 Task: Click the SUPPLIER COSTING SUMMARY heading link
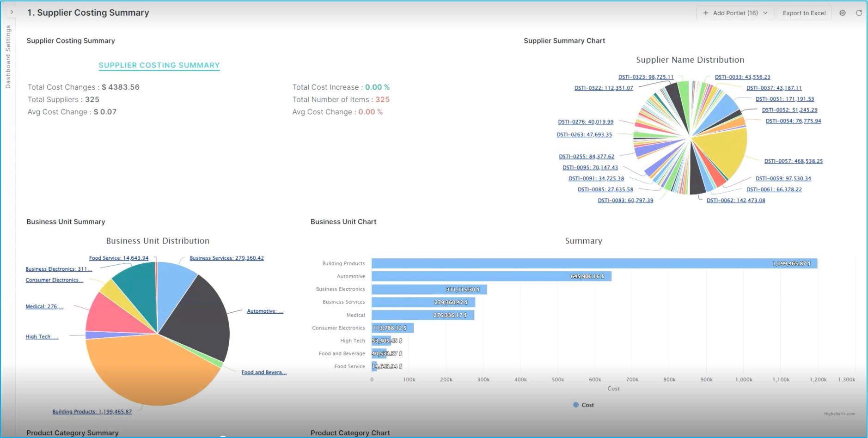(159, 65)
